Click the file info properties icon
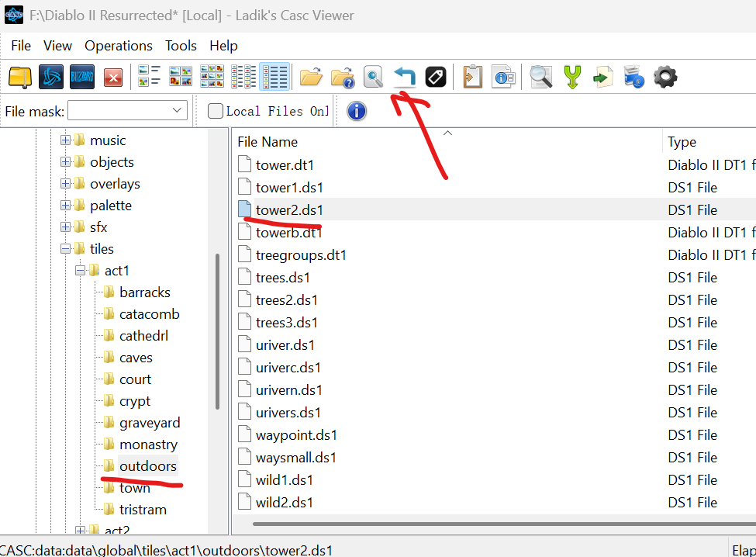 click(x=504, y=77)
